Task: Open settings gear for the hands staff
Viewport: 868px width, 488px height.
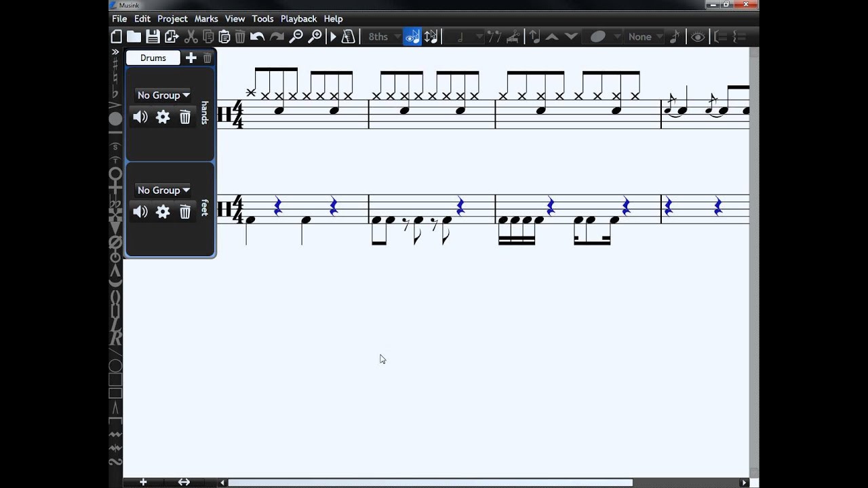Action: (163, 117)
